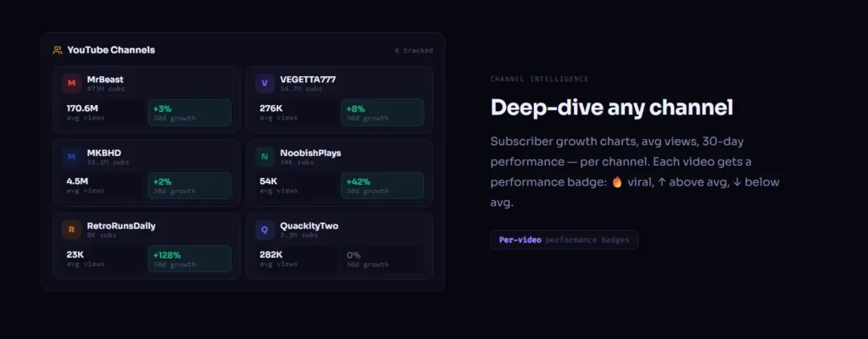Image resolution: width=868 pixels, height=339 pixels.
Task: Click the red M avatar for MrBeast
Action: (x=71, y=84)
